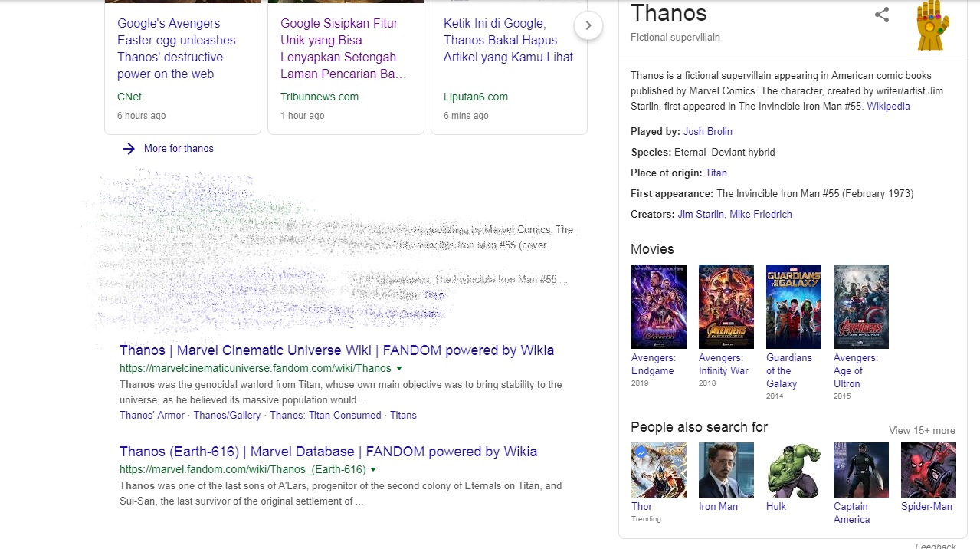The width and height of the screenshot is (980, 549).
Task: Click the Fictional supervillain subtitle
Action: point(675,38)
